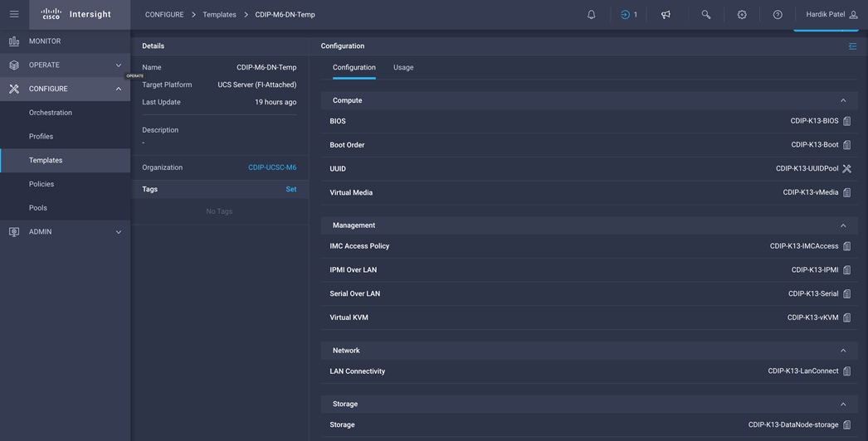Open CDIP-K13-UUIDPool pool icon
The image size is (868, 441).
(x=847, y=169)
